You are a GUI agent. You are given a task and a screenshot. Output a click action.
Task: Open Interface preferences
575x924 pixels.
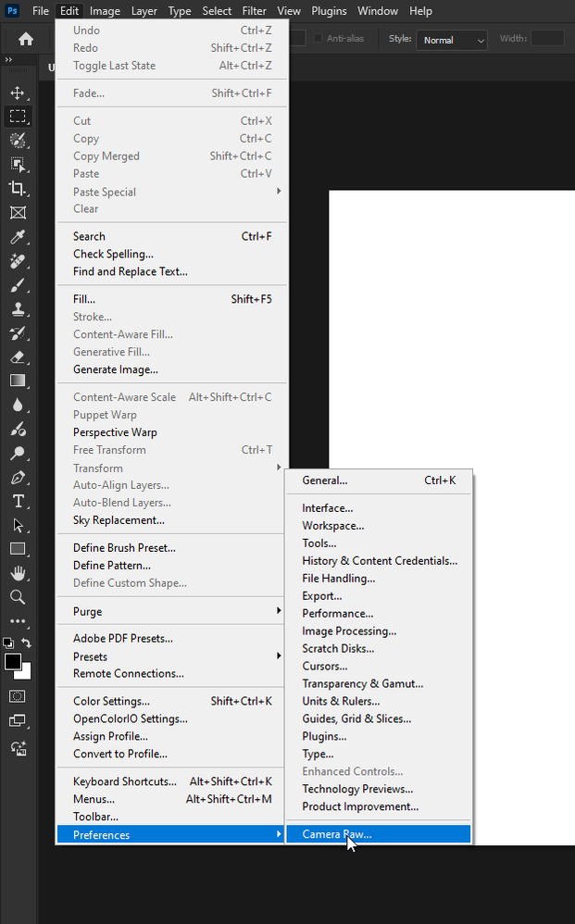click(x=378, y=508)
